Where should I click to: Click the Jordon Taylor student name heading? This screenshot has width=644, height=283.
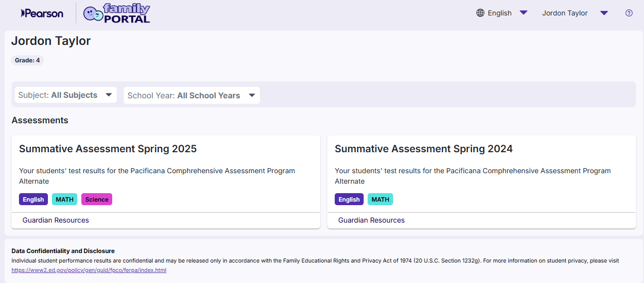[x=51, y=41]
